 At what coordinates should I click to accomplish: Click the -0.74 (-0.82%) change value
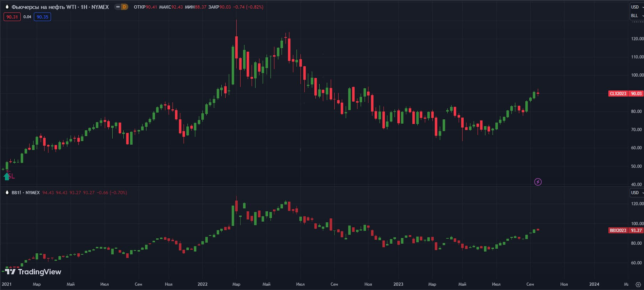248,7
